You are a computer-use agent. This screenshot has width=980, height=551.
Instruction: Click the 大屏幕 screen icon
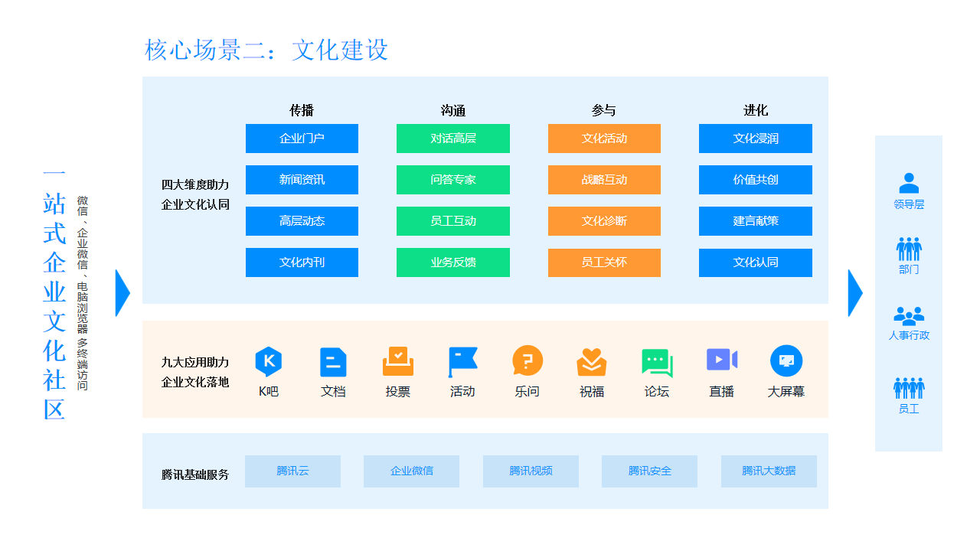(786, 361)
